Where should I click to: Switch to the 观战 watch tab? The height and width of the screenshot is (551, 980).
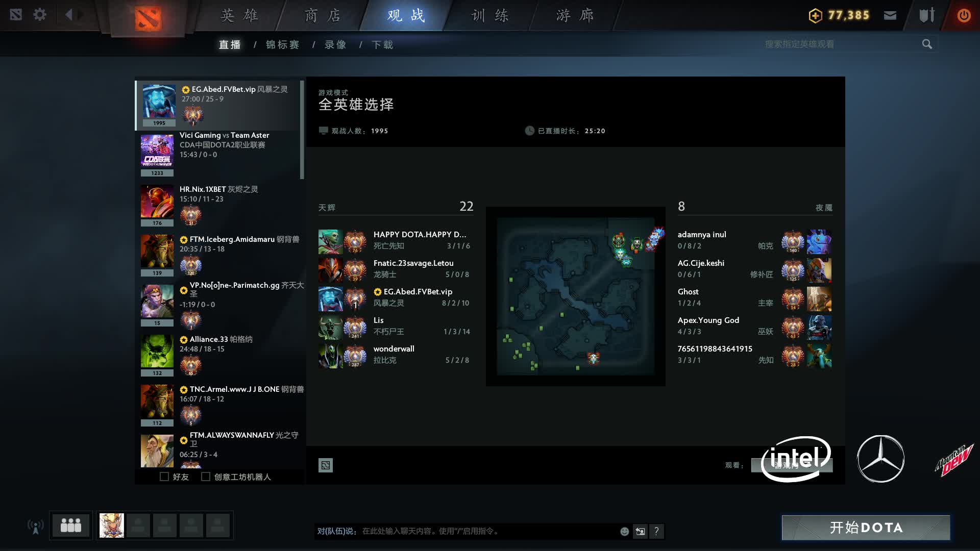click(406, 15)
